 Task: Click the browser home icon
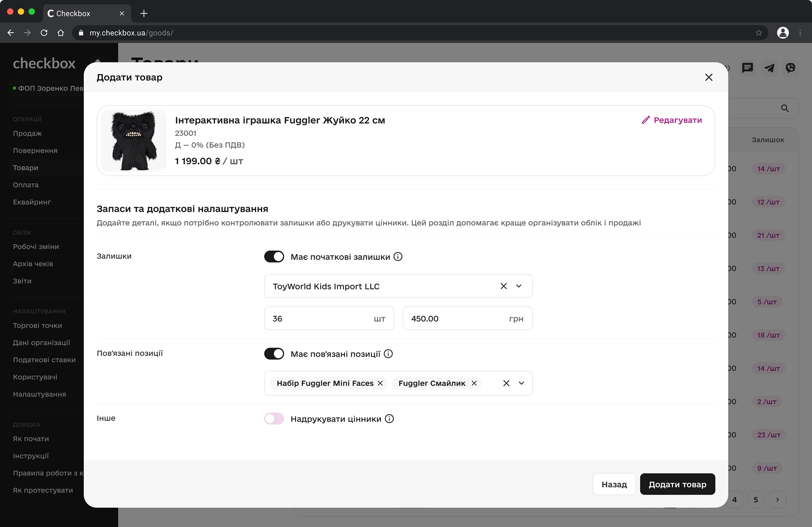[60, 33]
